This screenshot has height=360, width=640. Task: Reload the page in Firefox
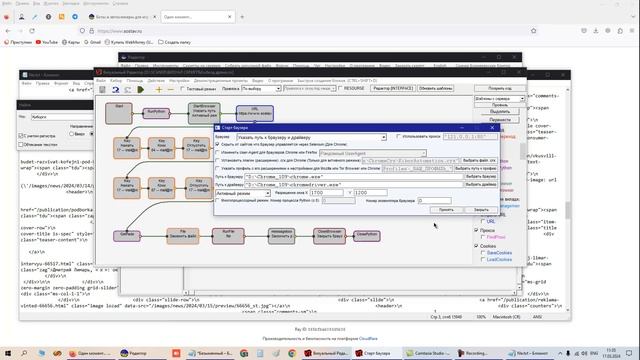[x=32, y=31]
